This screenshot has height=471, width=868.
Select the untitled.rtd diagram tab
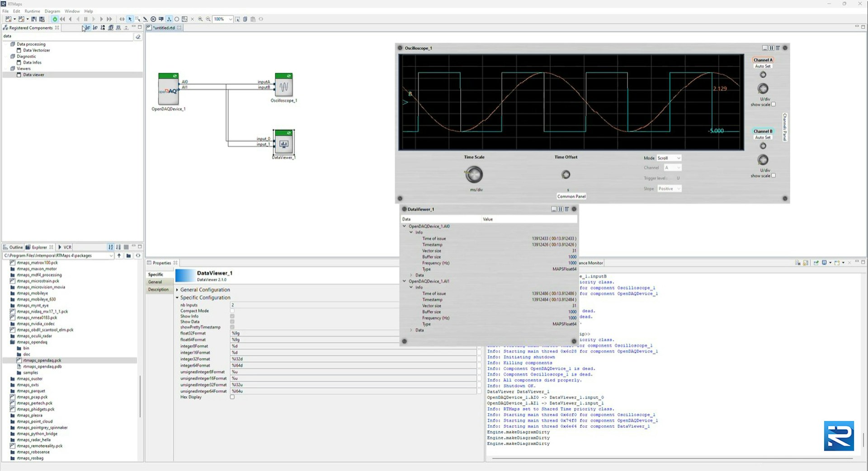(x=164, y=28)
